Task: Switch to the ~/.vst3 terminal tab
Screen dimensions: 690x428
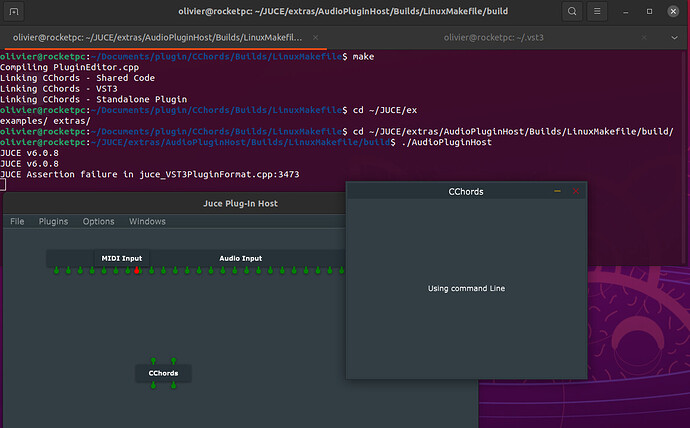Action: pyautogui.click(x=493, y=38)
